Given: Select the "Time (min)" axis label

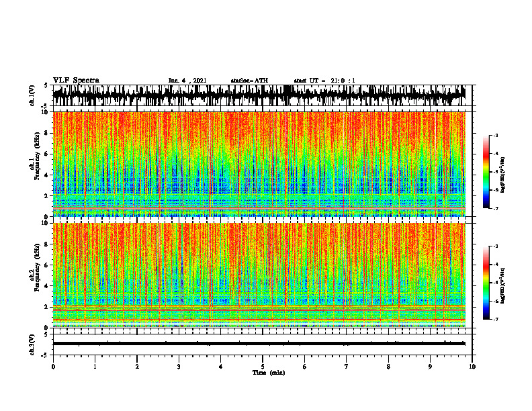Looking at the screenshot, I should click(x=269, y=373).
